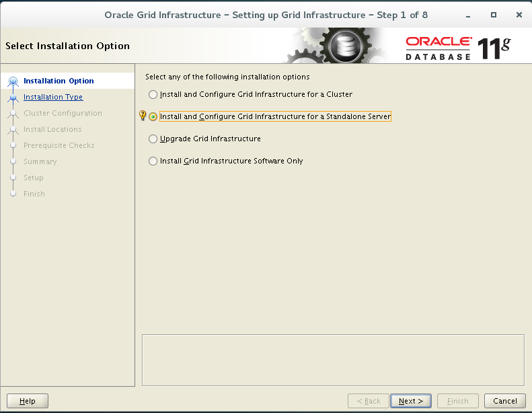Click the Summary step in sidebar

[40, 161]
